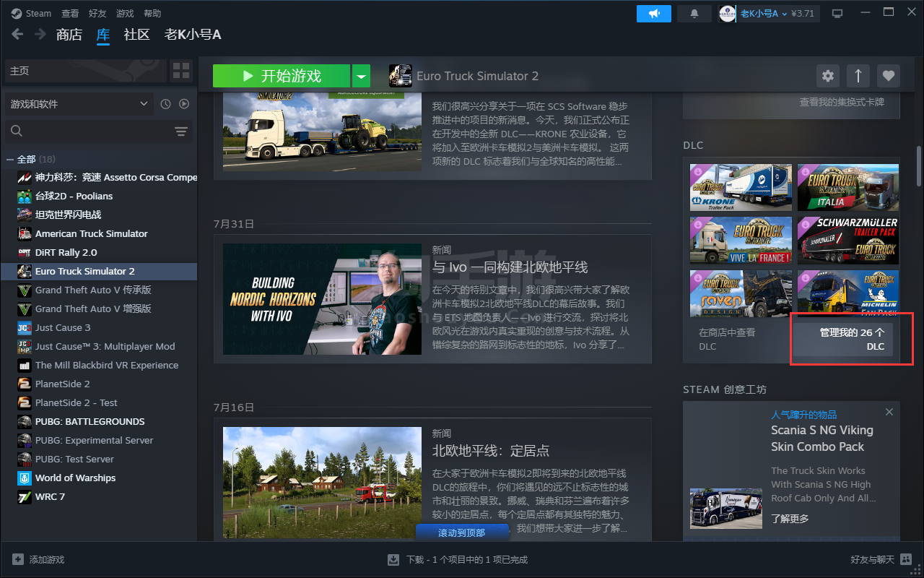Open the 游戏 menu
924x578 pixels.
coord(125,14)
